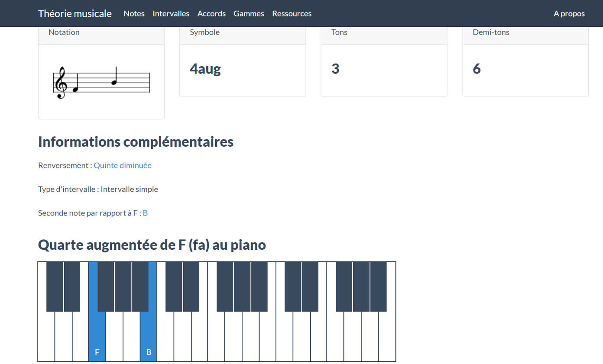
Task: Select Gammes in the navigation bar
Action: coord(249,13)
